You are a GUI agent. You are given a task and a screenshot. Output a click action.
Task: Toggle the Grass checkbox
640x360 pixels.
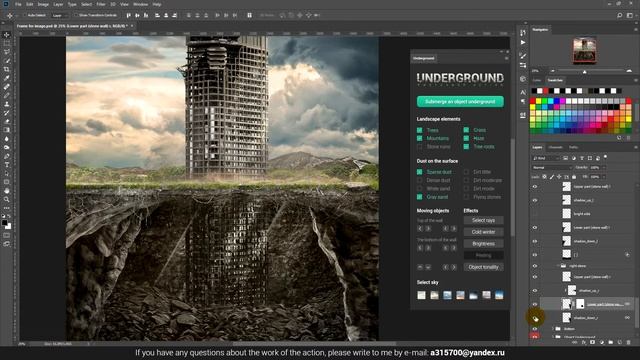(x=466, y=130)
